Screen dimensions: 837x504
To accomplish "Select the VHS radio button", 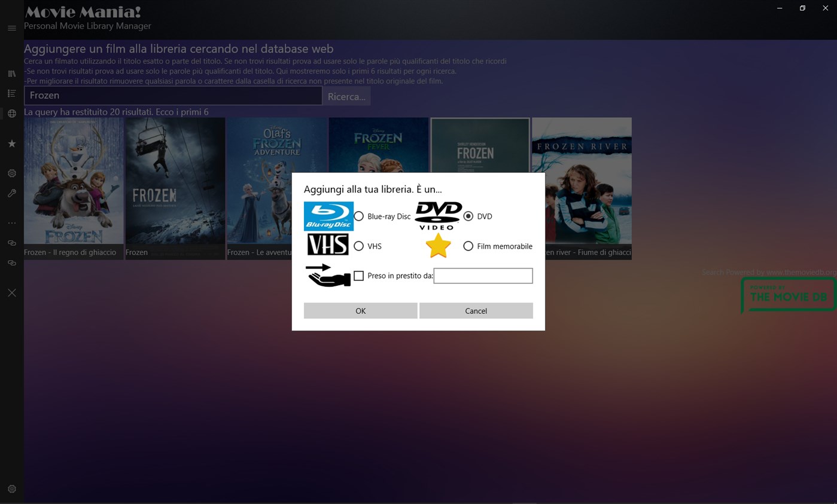I will (x=359, y=246).
